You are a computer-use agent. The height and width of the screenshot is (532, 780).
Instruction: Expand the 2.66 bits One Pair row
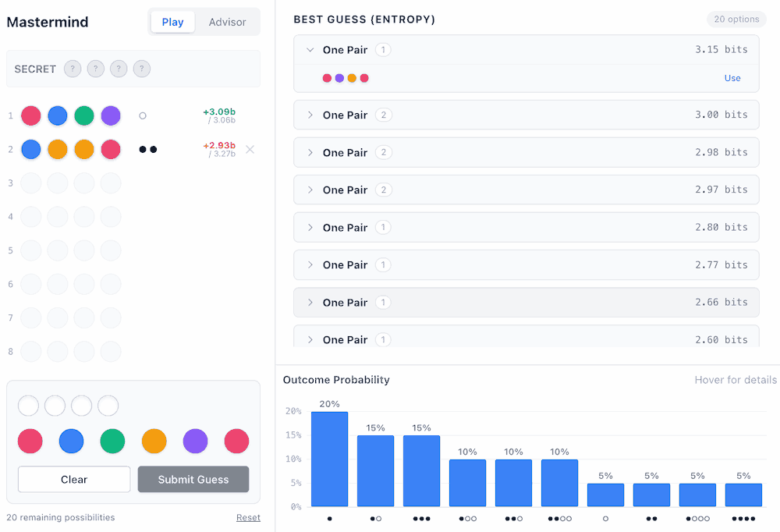click(x=310, y=303)
